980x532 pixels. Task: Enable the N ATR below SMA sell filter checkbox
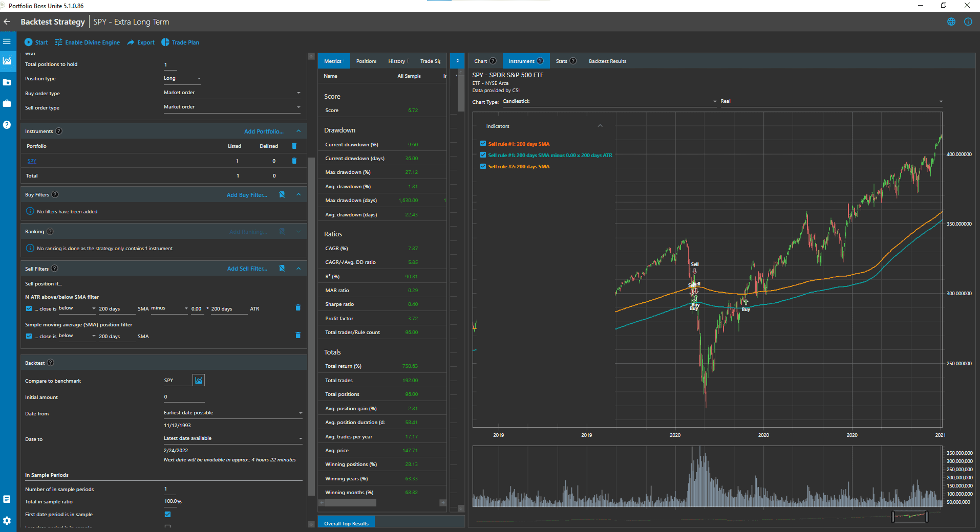29,308
